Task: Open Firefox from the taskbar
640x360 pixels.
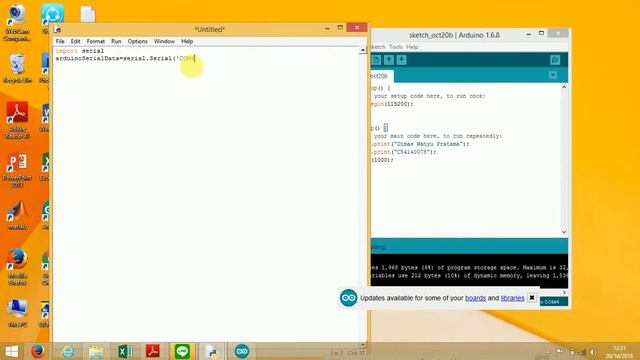Action: click(38, 351)
